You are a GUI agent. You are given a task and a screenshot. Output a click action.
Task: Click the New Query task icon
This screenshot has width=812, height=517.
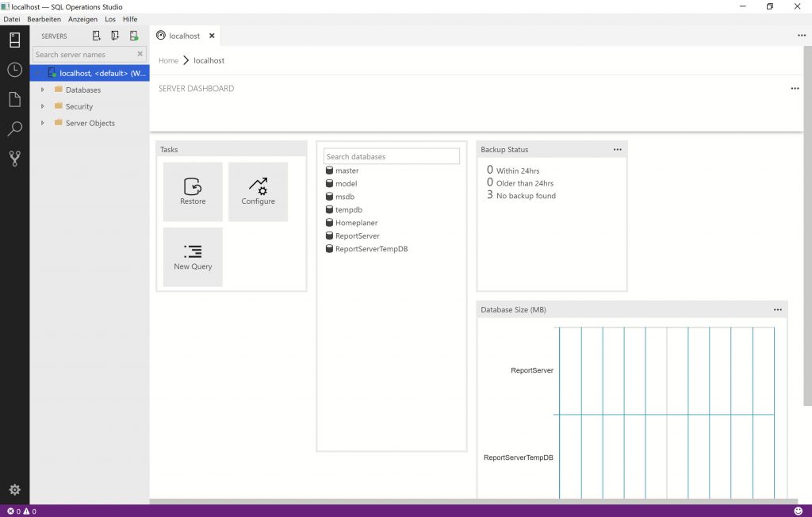tap(193, 257)
